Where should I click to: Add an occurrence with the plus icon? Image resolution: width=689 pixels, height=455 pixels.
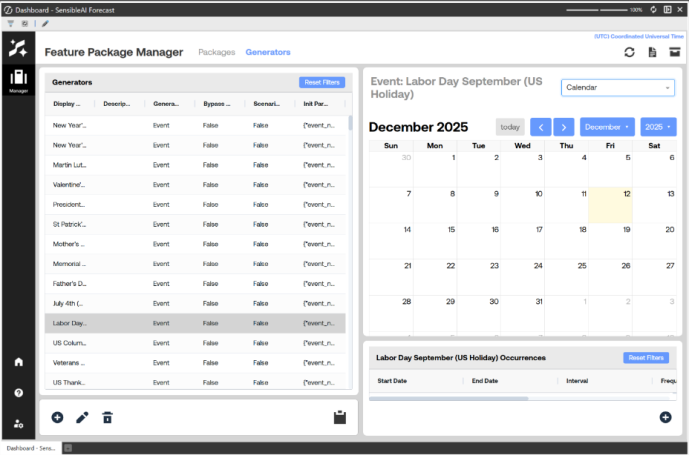pyautogui.click(x=665, y=417)
